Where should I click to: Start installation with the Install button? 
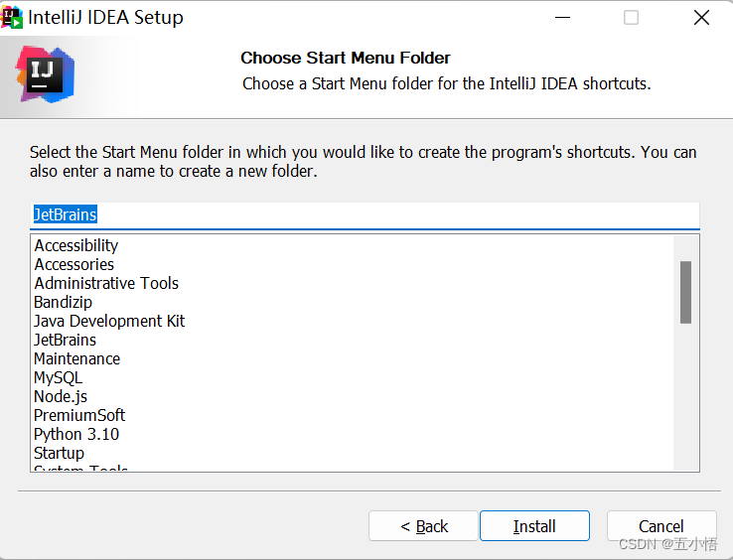pyautogui.click(x=534, y=526)
